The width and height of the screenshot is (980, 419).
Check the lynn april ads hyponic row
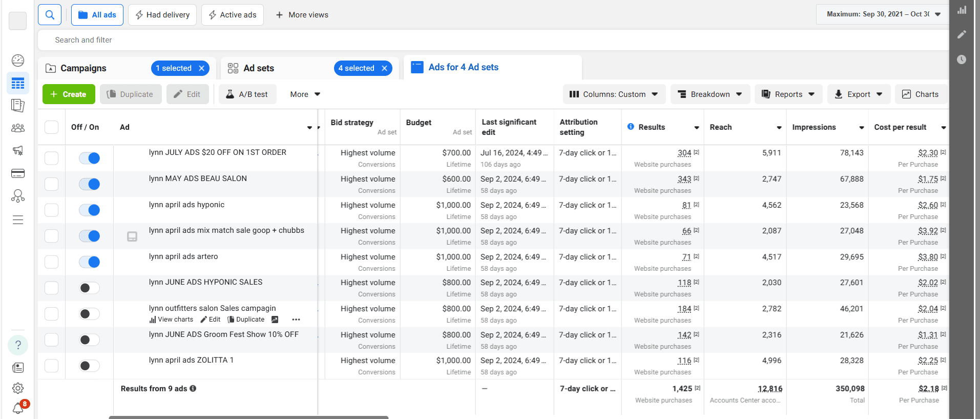point(52,210)
